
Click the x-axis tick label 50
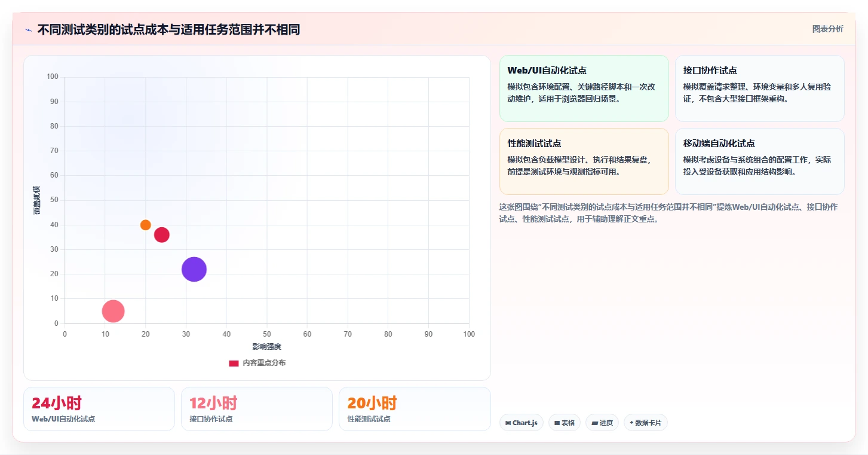[267, 334]
